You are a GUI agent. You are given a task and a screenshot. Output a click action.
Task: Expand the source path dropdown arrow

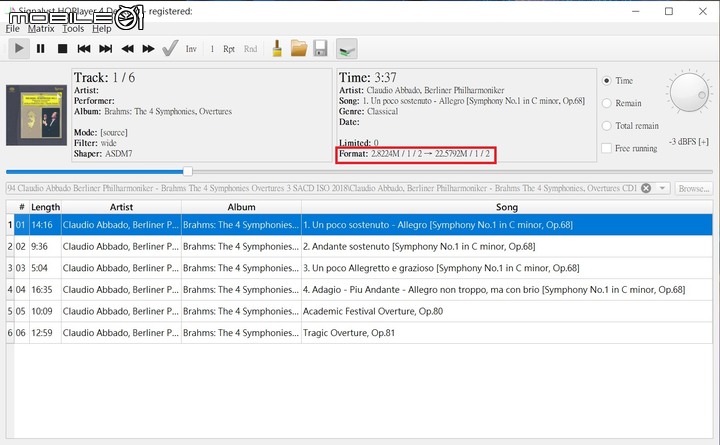(x=662, y=188)
